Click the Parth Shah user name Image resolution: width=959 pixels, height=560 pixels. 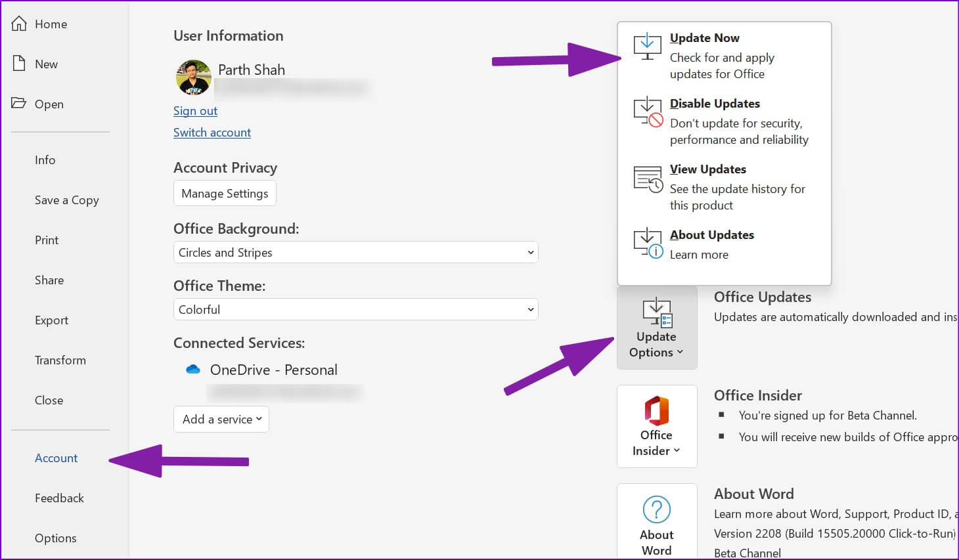click(x=252, y=70)
